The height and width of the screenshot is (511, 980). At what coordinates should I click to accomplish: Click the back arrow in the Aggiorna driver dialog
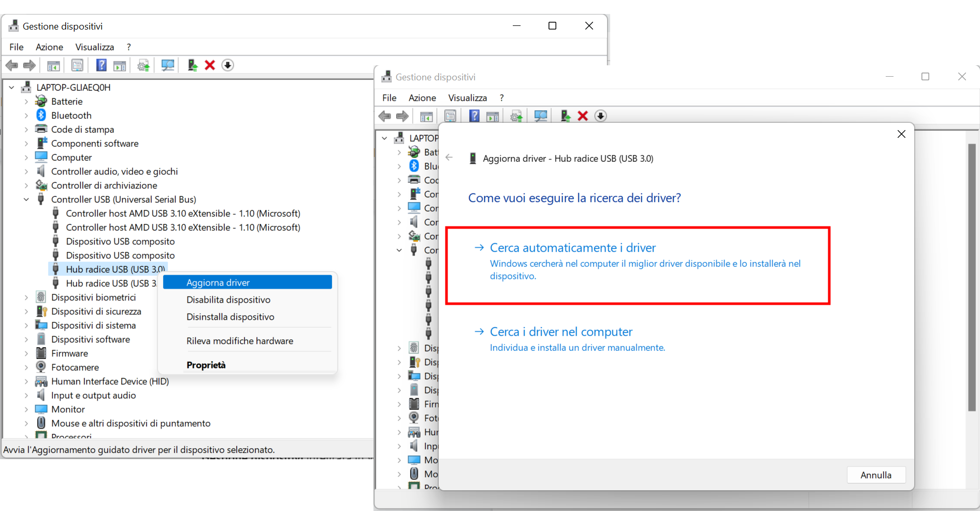pos(449,158)
